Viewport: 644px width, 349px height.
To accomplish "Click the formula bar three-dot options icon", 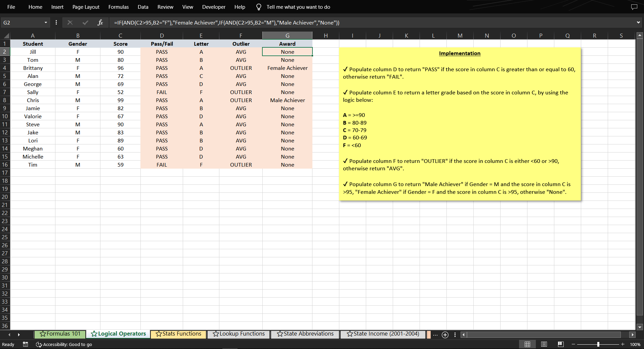I will pyautogui.click(x=56, y=23).
